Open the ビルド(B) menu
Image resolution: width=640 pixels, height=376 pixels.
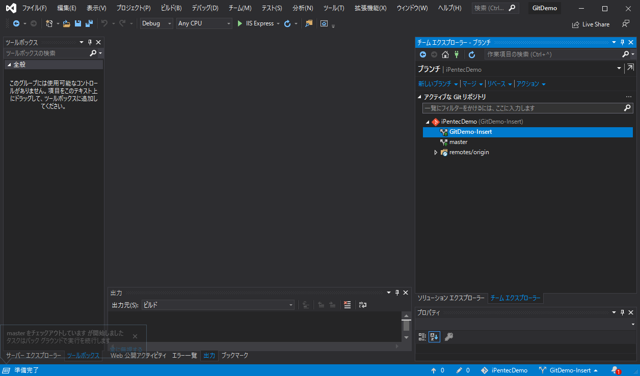pyautogui.click(x=171, y=8)
